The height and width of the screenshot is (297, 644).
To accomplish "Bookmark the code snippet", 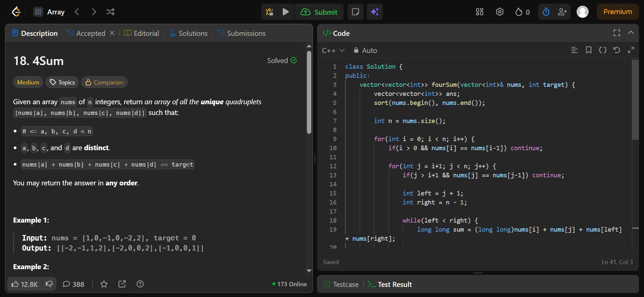I will [588, 50].
